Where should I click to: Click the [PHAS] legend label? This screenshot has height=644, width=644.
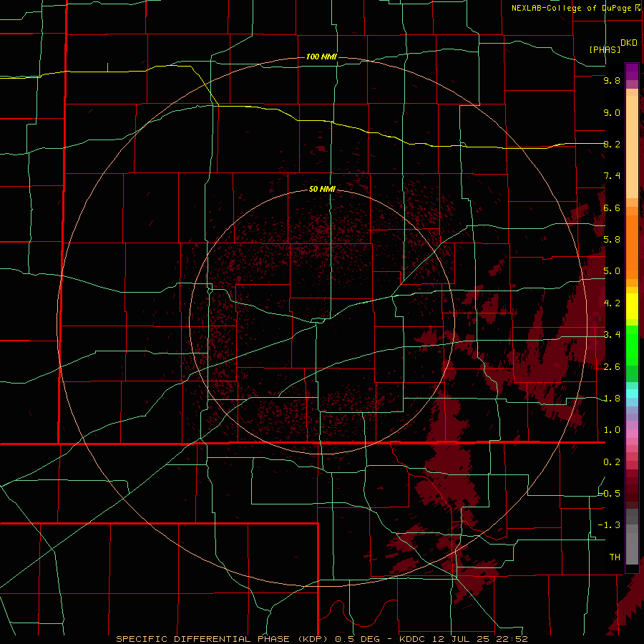(x=605, y=49)
